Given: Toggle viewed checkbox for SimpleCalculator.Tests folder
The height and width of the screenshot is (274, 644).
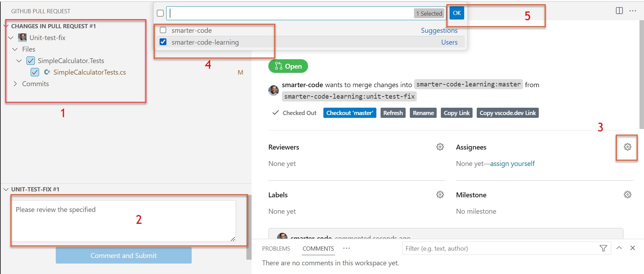Looking at the screenshot, I should pos(31,61).
